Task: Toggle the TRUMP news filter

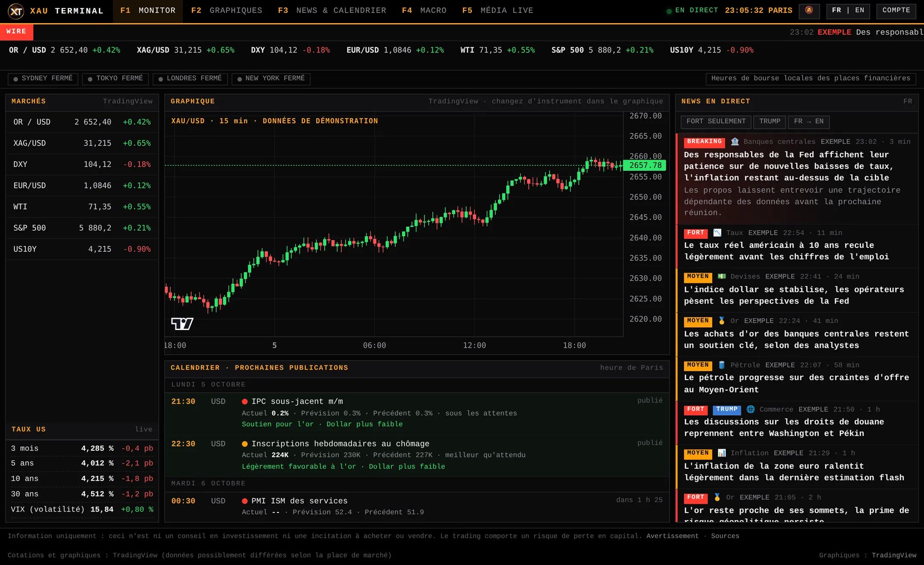Action: [770, 122]
